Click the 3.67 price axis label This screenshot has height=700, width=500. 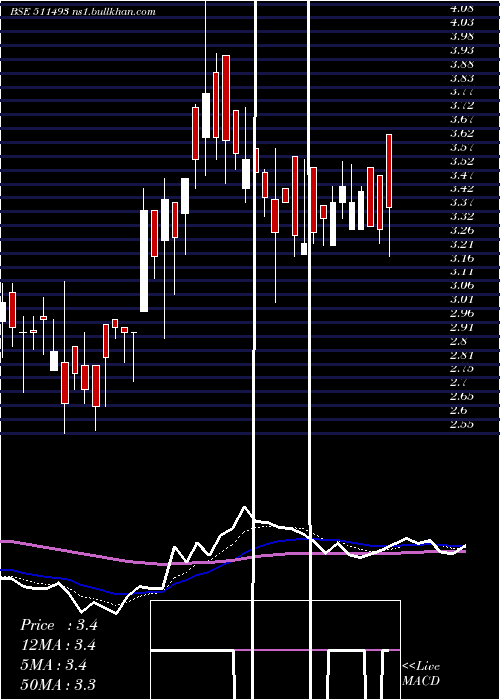pyautogui.click(x=462, y=119)
